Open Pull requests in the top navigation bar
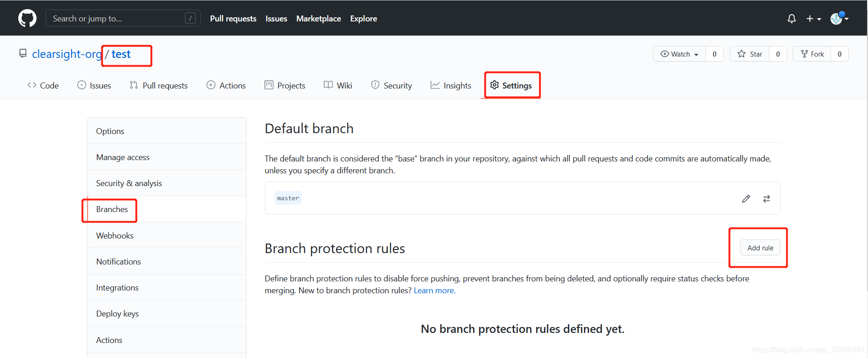The height and width of the screenshot is (358, 868). pyautogui.click(x=233, y=19)
